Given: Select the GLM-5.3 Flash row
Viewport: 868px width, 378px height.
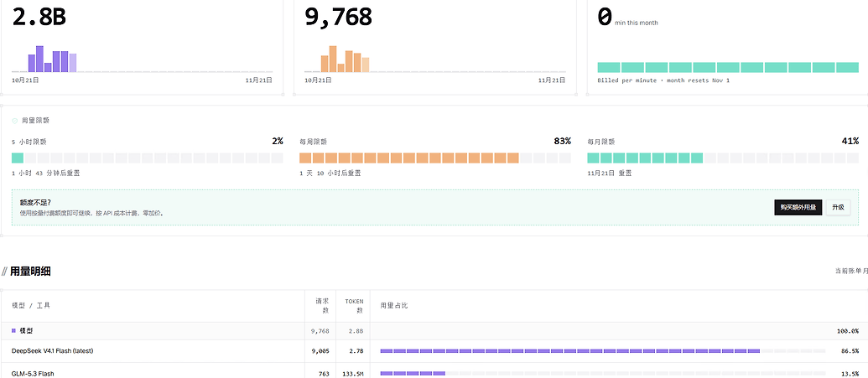Looking at the screenshot, I should (434, 372).
